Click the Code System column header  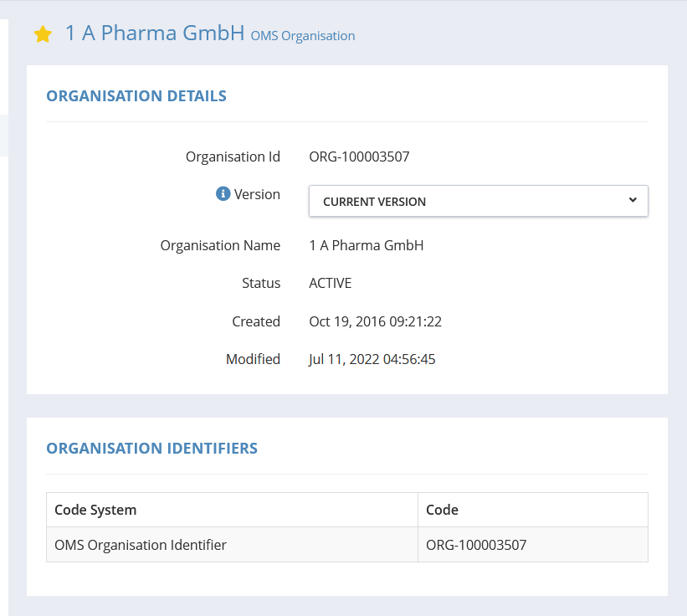click(95, 510)
